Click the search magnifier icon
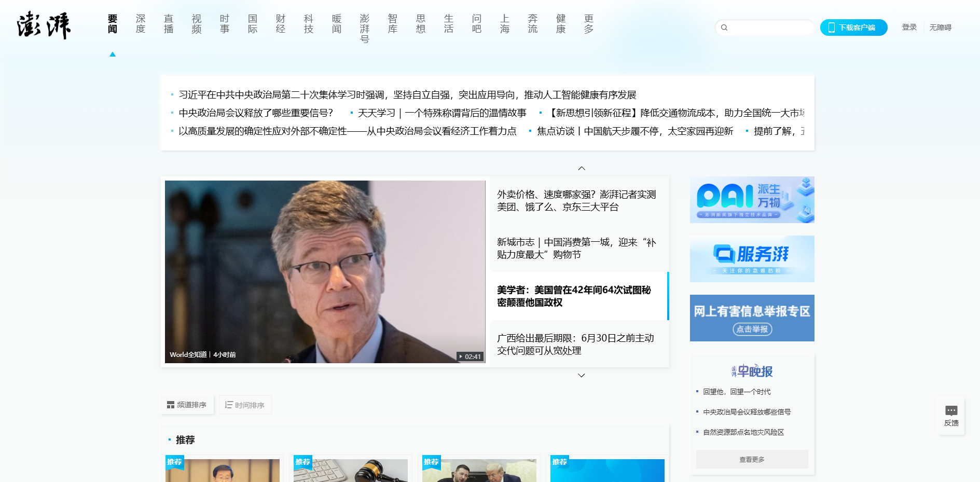Screen dimensions: 980x482 pyautogui.click(x=724, y=27)
